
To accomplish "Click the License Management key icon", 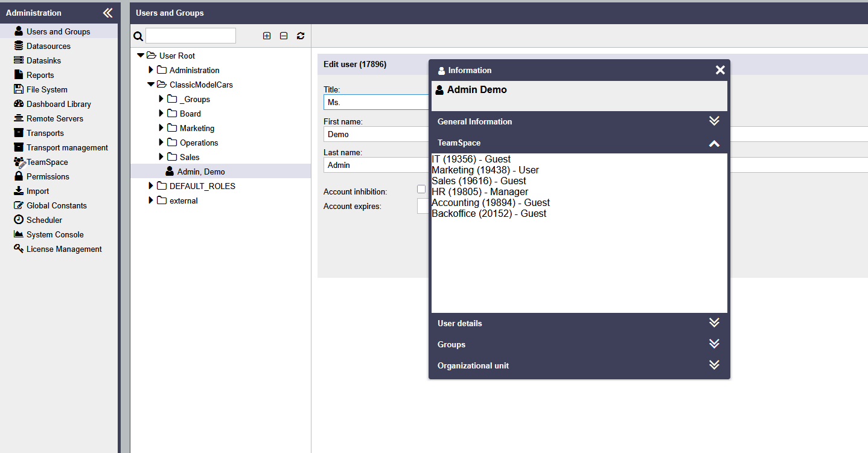I will tap(19, 248).
